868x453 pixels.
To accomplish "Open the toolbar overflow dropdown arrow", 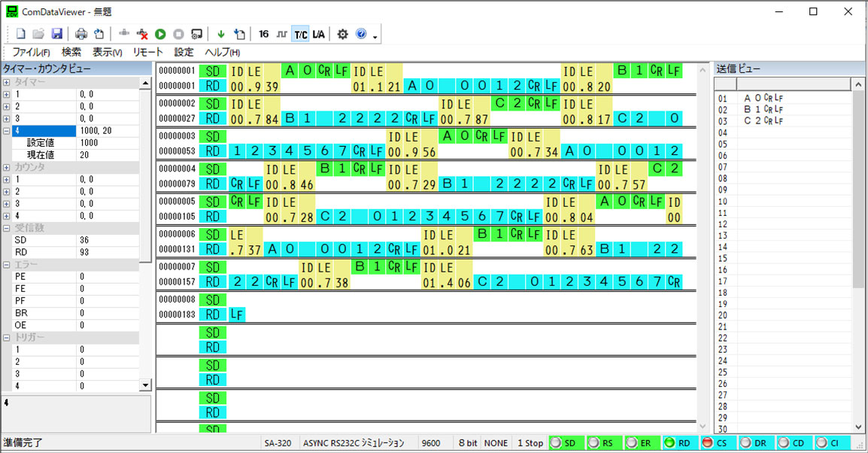I will click(x=375, y=36).
